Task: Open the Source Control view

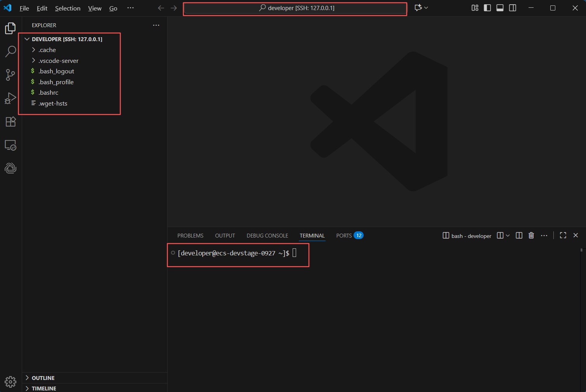Action: (10, 75)
